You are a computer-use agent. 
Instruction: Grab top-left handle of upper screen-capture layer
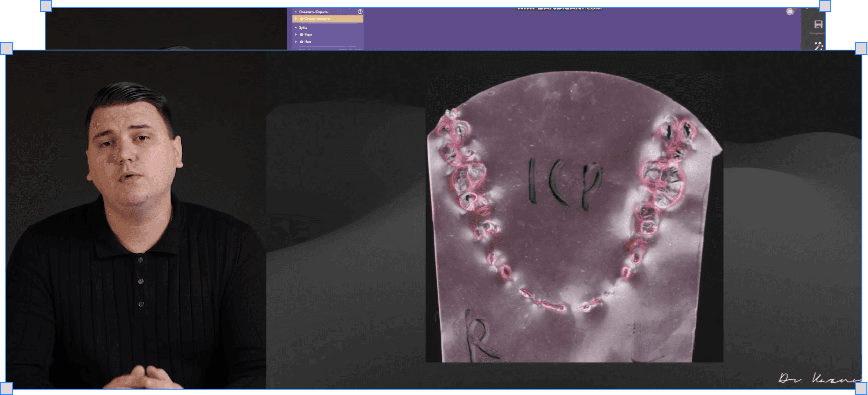(46, 6)
